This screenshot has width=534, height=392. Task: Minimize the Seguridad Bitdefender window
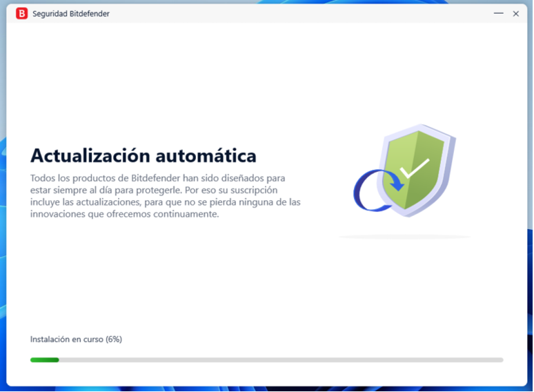pos(498,13)
